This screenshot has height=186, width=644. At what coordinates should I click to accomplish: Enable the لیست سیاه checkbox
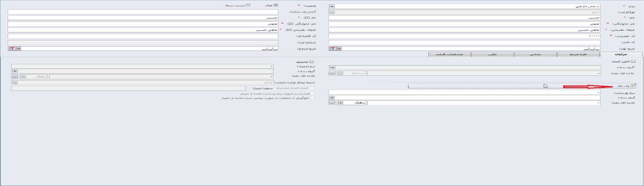tap(248, 5)
